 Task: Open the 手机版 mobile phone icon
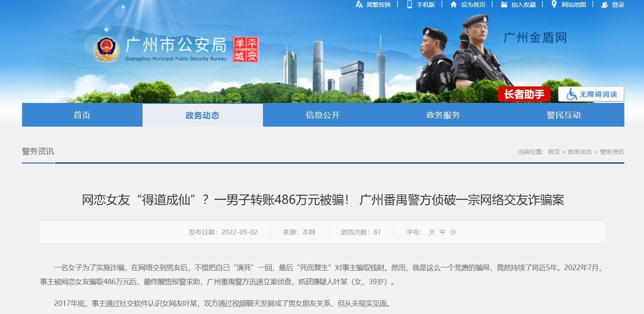410,4
